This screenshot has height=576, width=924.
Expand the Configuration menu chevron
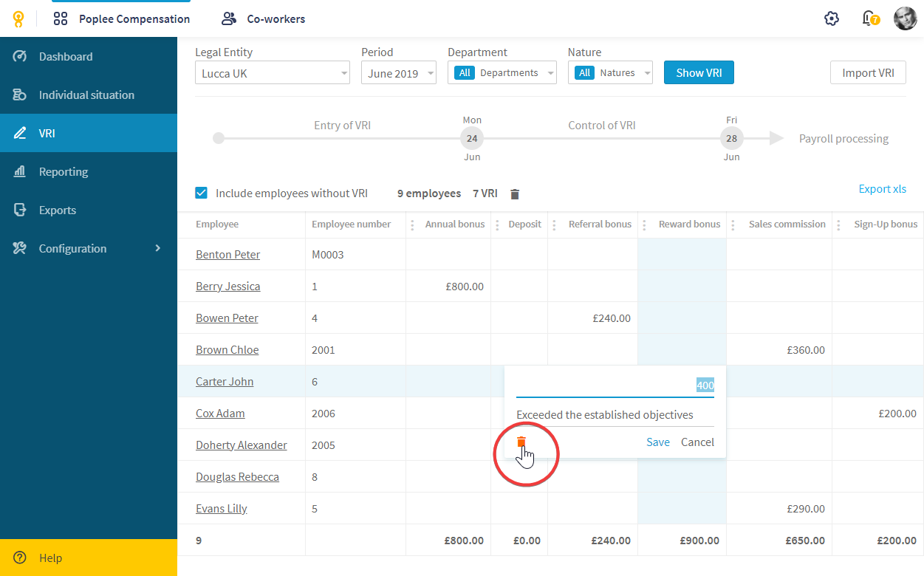click(157, 248)
